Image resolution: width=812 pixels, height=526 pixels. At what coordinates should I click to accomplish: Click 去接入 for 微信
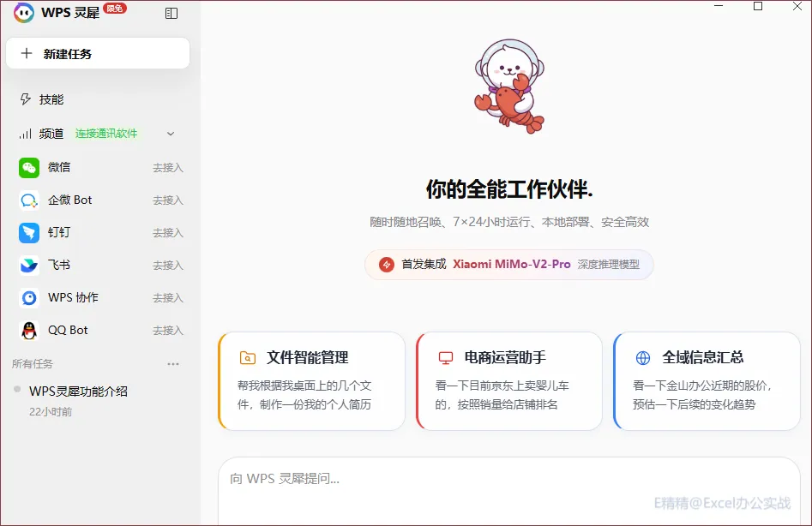click(168, 168)
